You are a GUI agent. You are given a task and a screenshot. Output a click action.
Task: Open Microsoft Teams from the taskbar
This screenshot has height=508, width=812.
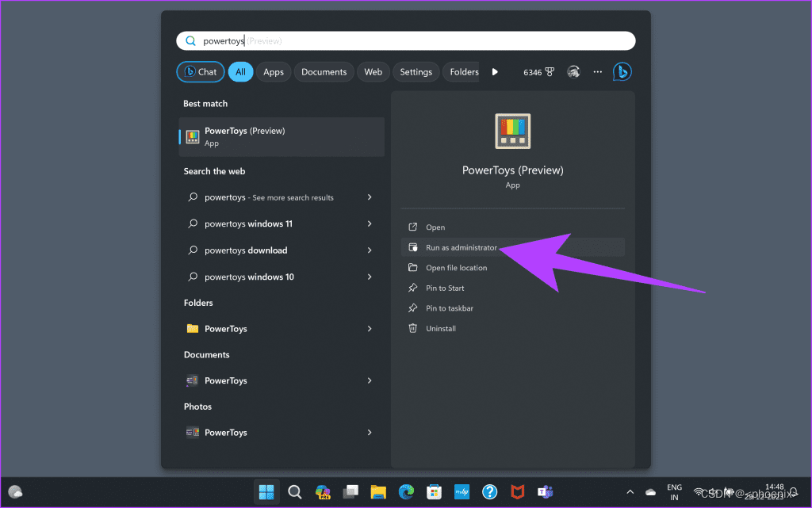click(x=545, y=492)
